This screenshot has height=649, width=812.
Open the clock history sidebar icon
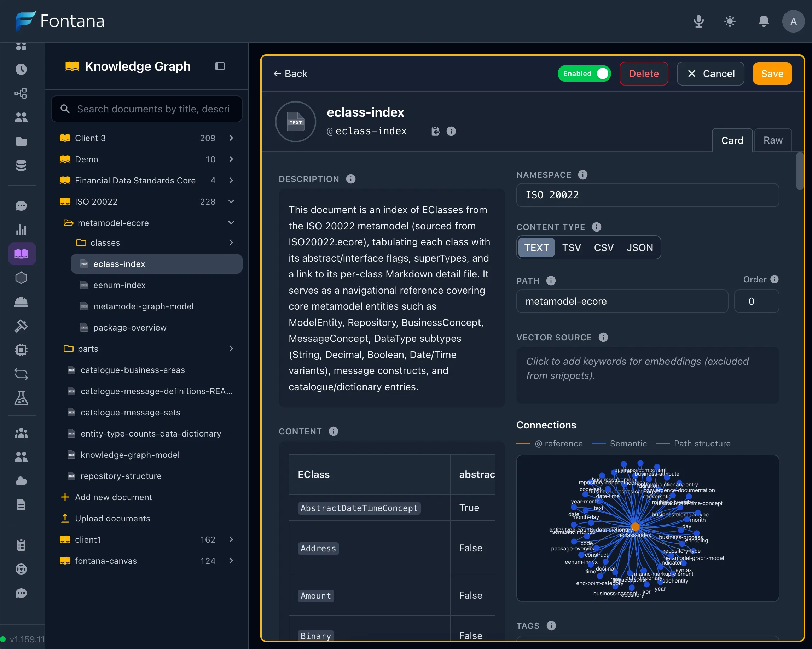[x=21, y=69]
